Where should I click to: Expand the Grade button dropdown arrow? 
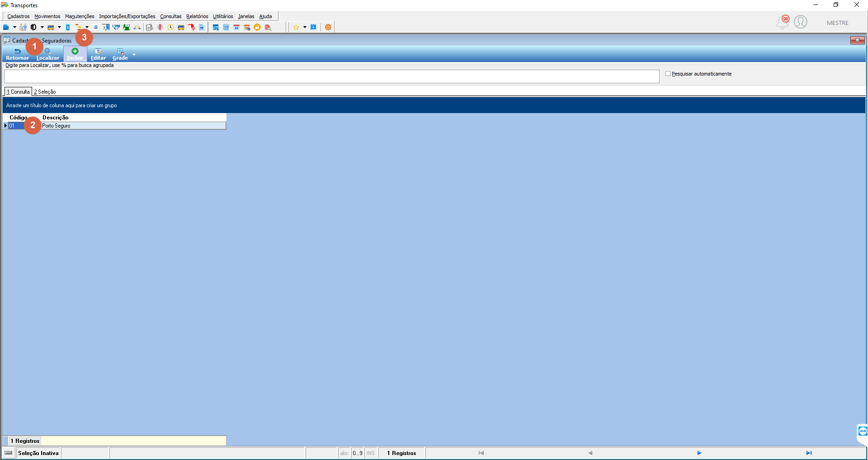click(134, 55)
